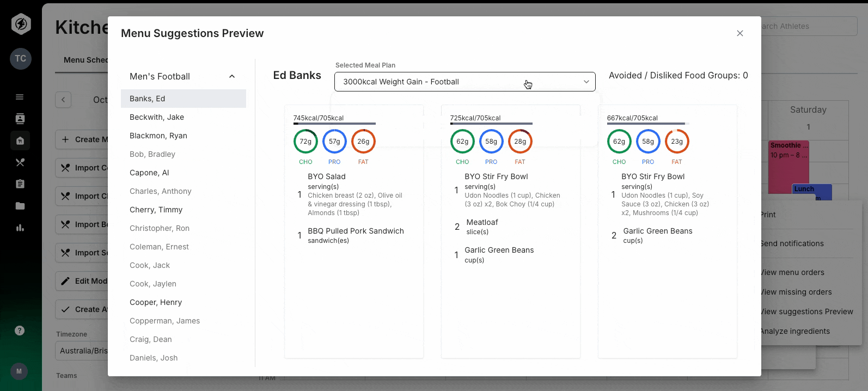
Task: Open the TC user avatar menu
Action: pos(21,59)
